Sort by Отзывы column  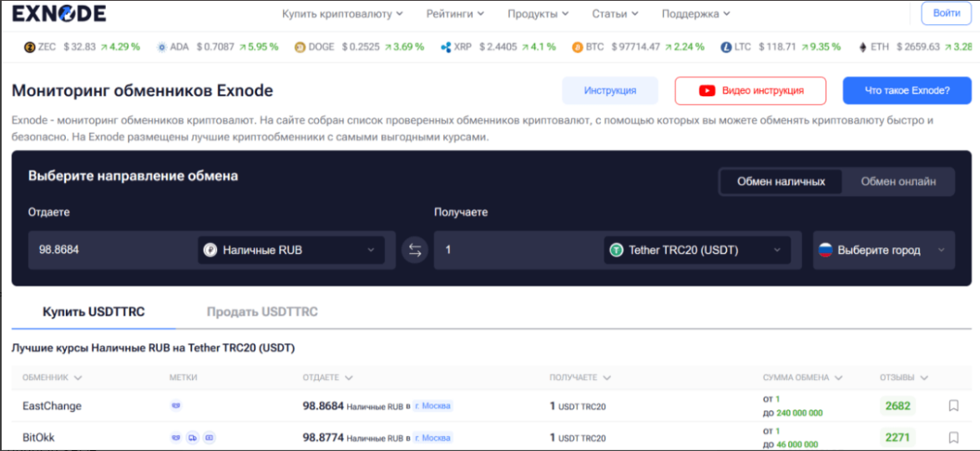click(x=904, y=378)
